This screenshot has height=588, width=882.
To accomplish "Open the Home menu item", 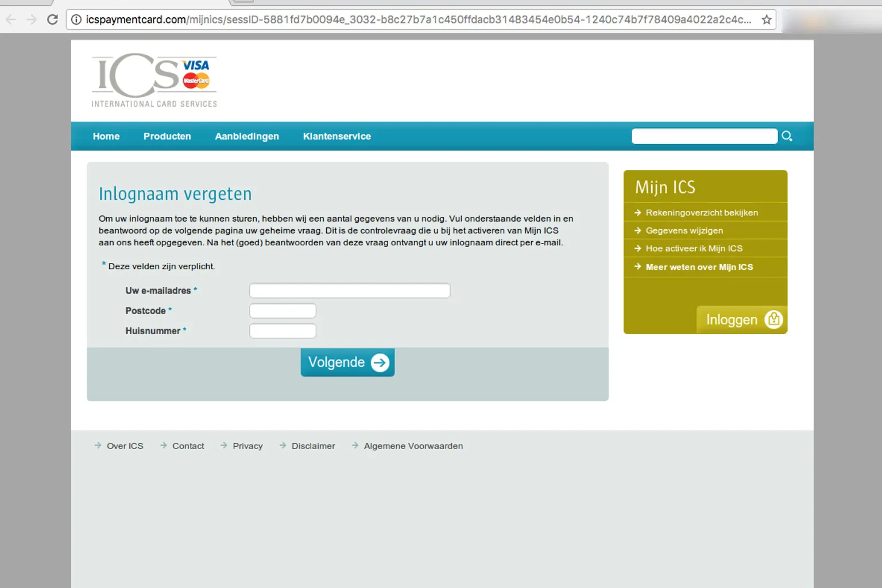I will click(x=106, y=136).
